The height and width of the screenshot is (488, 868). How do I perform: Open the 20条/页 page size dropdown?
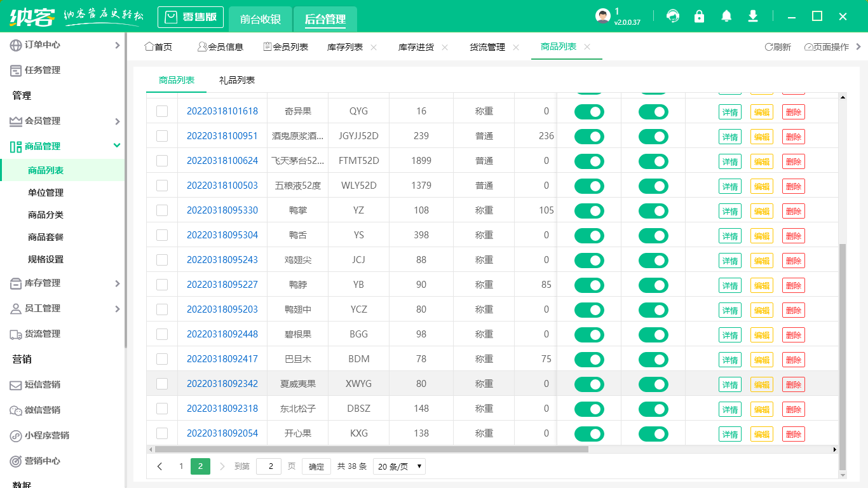399,466
